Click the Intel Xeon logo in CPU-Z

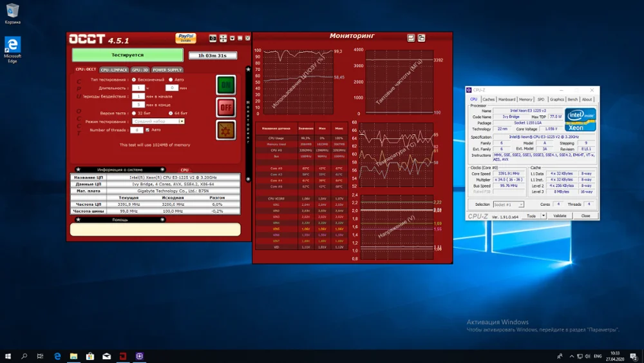[x=580, y=120]
